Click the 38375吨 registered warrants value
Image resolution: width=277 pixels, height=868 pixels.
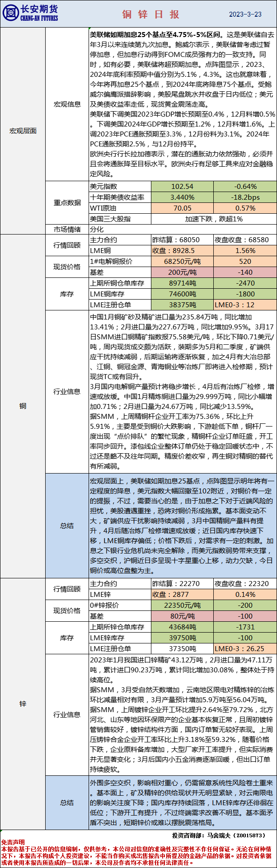pyautogui.click(x=182, y=305)
